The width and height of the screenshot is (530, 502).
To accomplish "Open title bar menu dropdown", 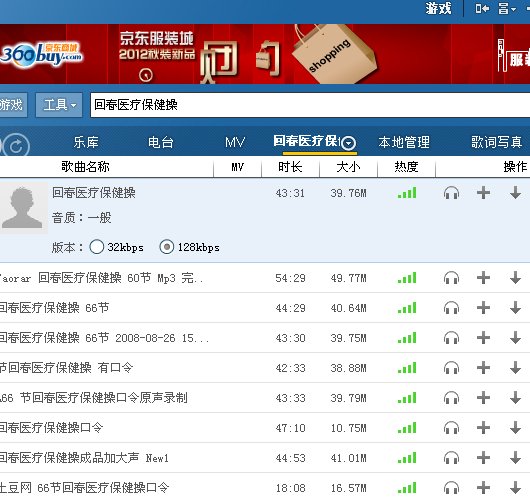I will click(x=506, y=8).
